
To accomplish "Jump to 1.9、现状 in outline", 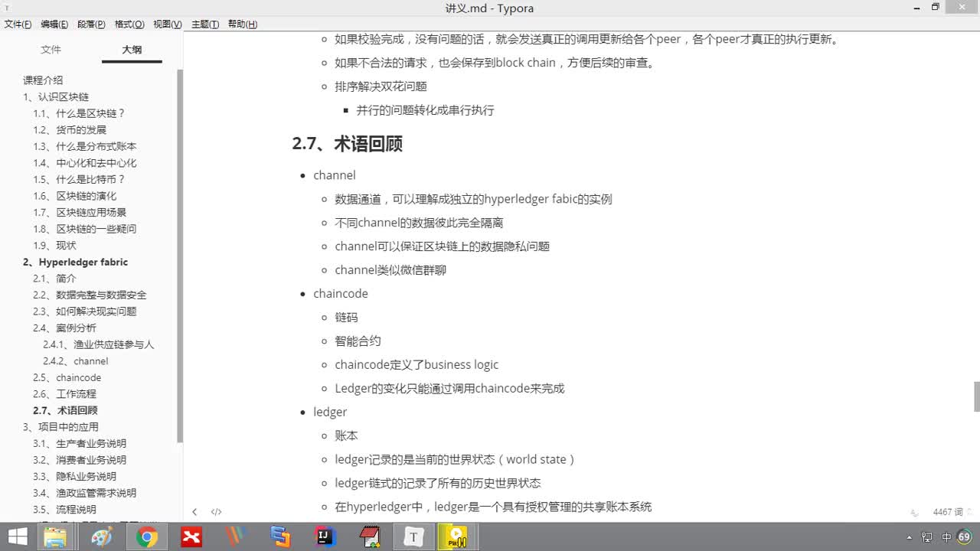I will (54, 246).
